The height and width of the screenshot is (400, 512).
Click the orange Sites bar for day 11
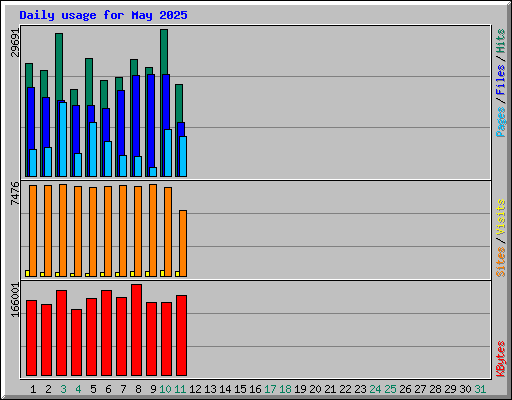click(x=183, y=243)
